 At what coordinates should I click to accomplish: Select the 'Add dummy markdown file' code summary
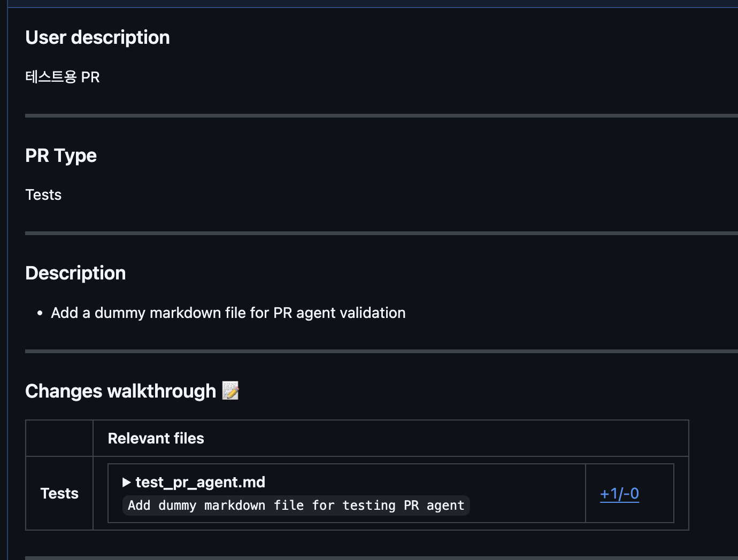[x=296, y=505]
